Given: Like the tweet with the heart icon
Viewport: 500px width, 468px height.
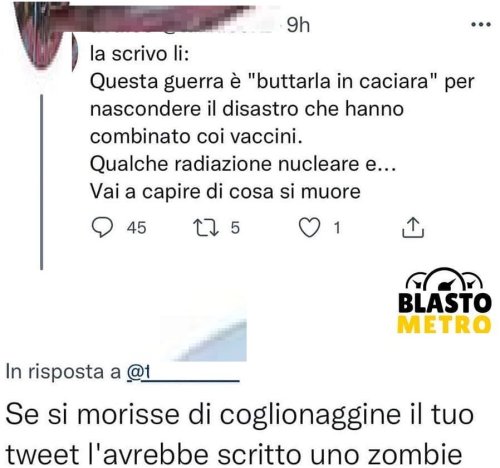Looking at the screenshot, I should pyautogui.click(x=309, y=228).
